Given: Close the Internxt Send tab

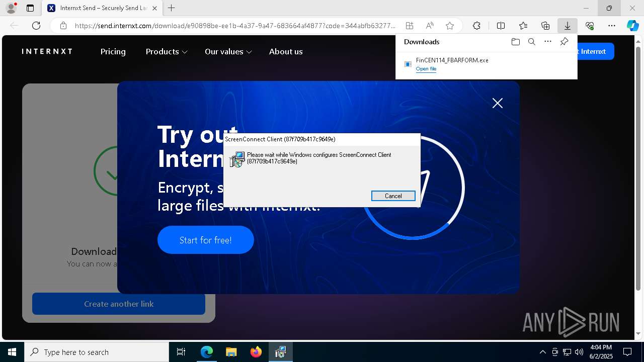Looking at the screenshot, I should click(154, 8).
